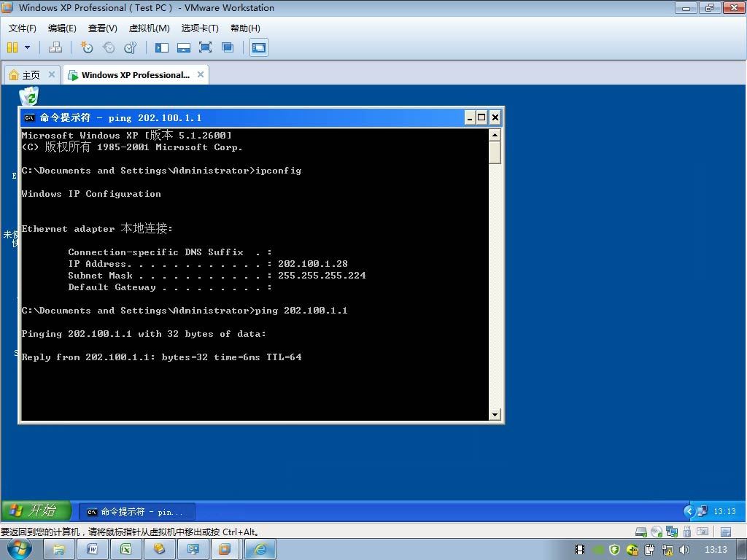Click the XP network connection tray icon
Image resolution: width=747 pixels, height=560 pixels.
click(703, 511)
